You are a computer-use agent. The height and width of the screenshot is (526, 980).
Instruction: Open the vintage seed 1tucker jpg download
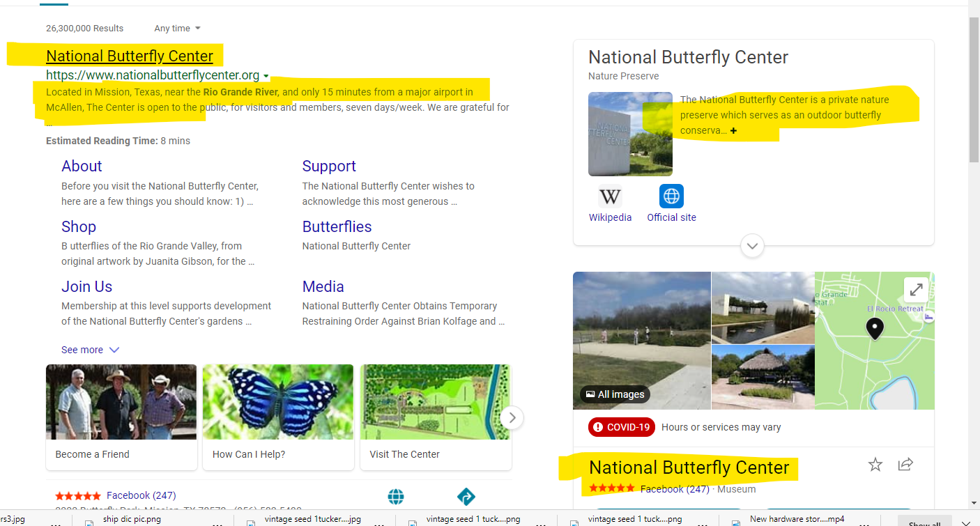pyautogui.click(x=313, y=519)
